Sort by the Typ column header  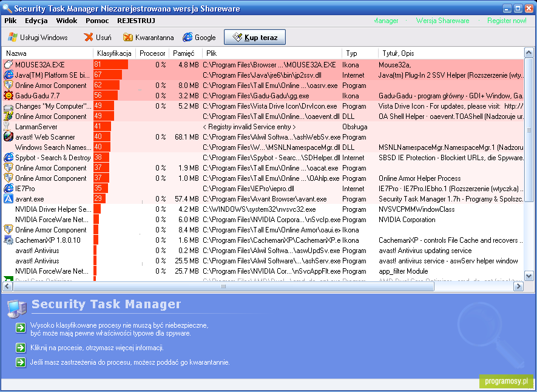(360, 53)
